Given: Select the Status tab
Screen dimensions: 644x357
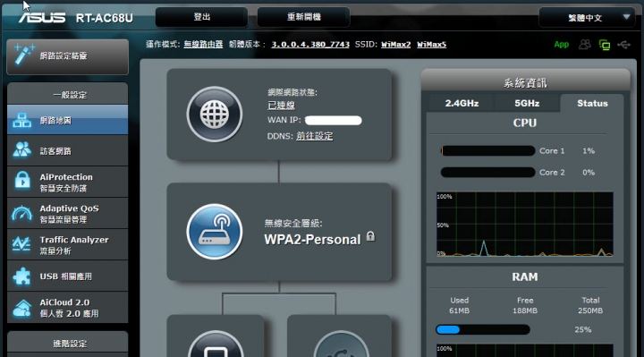Looking at the screenshot, I should coord(592,103).
